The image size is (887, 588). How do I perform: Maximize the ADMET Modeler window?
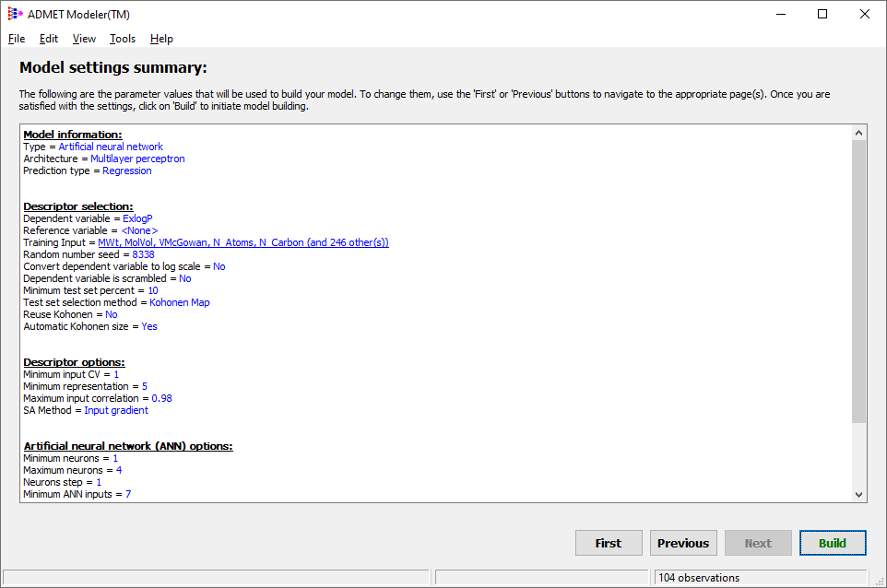(822, 14)
